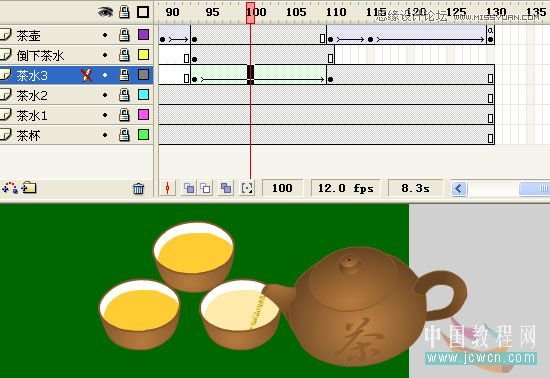Enable Onion Skin Outlines mode
Screen dimensions: 550x378
[x=206, y=188]
